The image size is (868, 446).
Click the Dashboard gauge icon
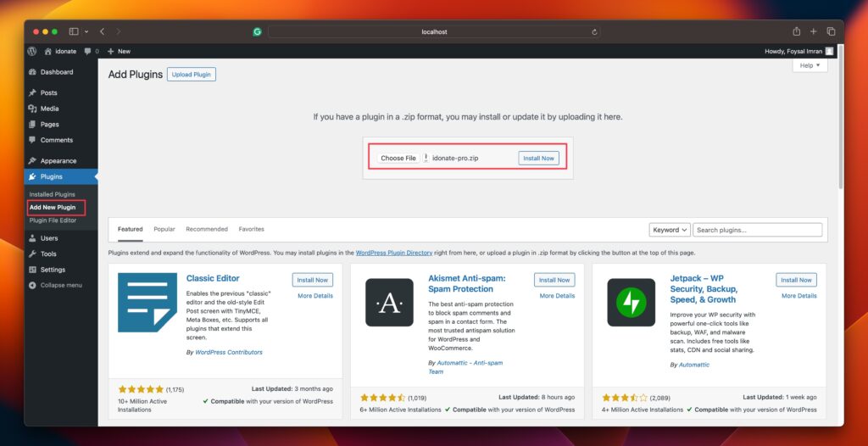[32, 72]
